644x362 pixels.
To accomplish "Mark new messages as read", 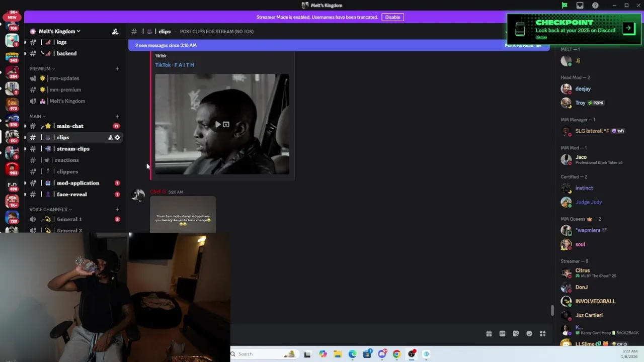I will 523,45.
